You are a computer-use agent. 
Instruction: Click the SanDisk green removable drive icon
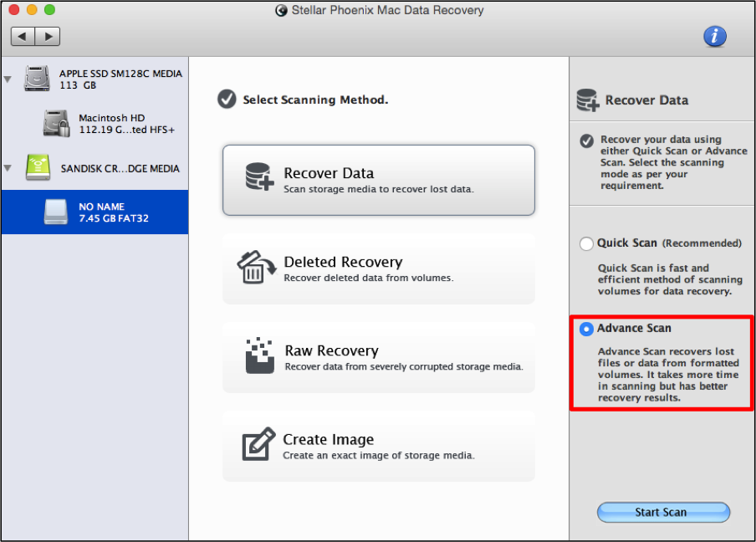(38, 168)
